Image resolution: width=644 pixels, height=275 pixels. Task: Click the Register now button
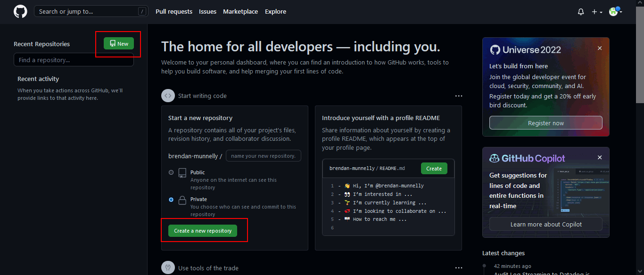546,123
